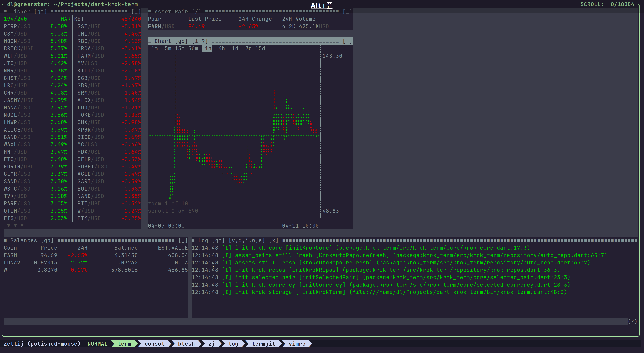Open the Balances panel menu icon
The height and width of the screenshot is (353, 644).
point(5,241)
